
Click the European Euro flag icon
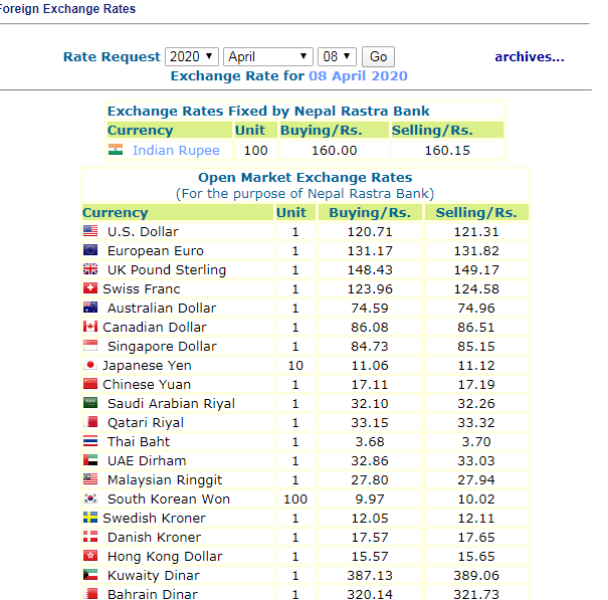[90, 251]
